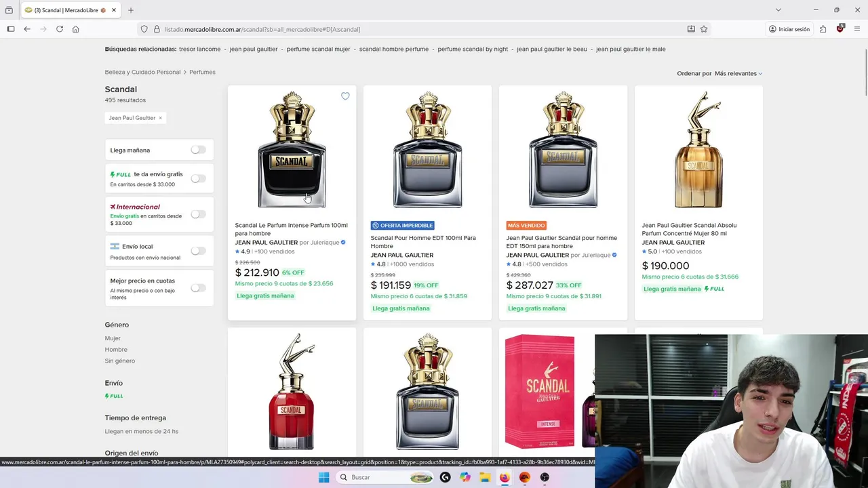Remove the Jean Paul Gaultier filter tag
868x488 pixels.
(x=160, y=118)
